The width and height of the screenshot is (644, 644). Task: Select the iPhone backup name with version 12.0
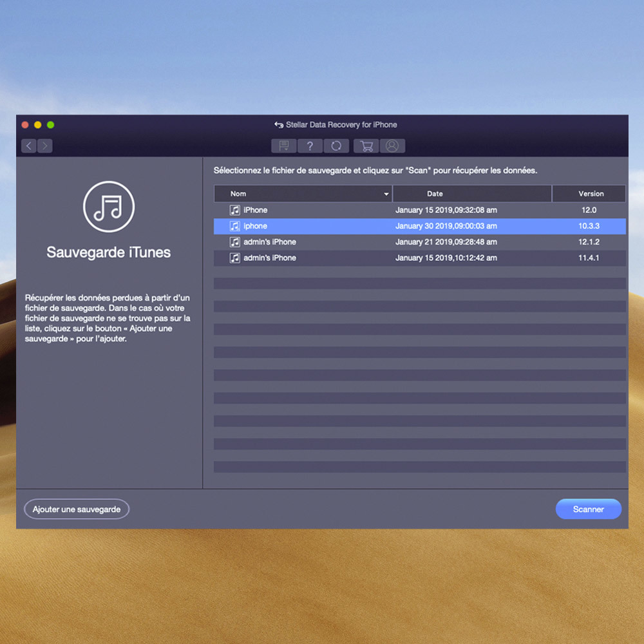[256, 211]
